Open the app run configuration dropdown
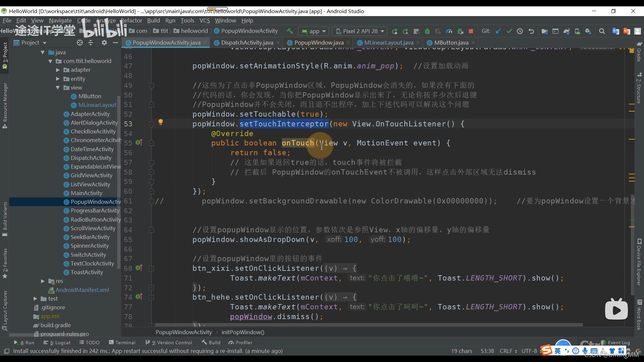644x362 pixels. [x=314, y=31]
